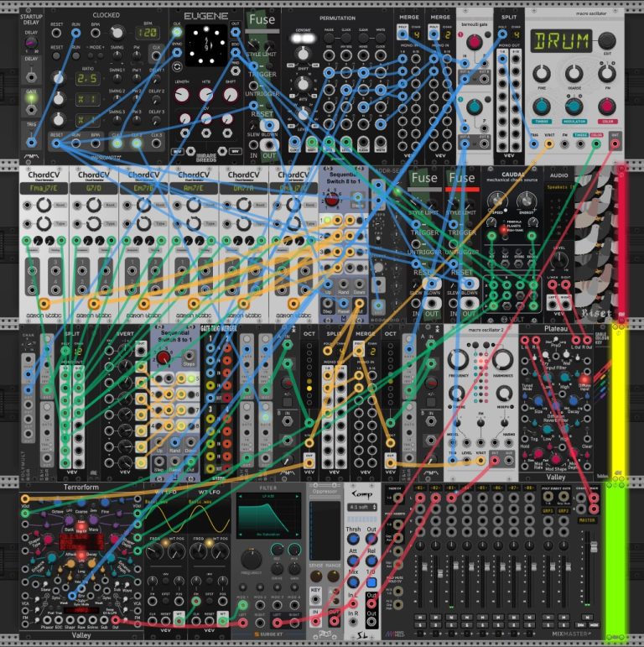644x647 pixels.
Task: Click Eugene's right INV button
Action: click(236, 151)
